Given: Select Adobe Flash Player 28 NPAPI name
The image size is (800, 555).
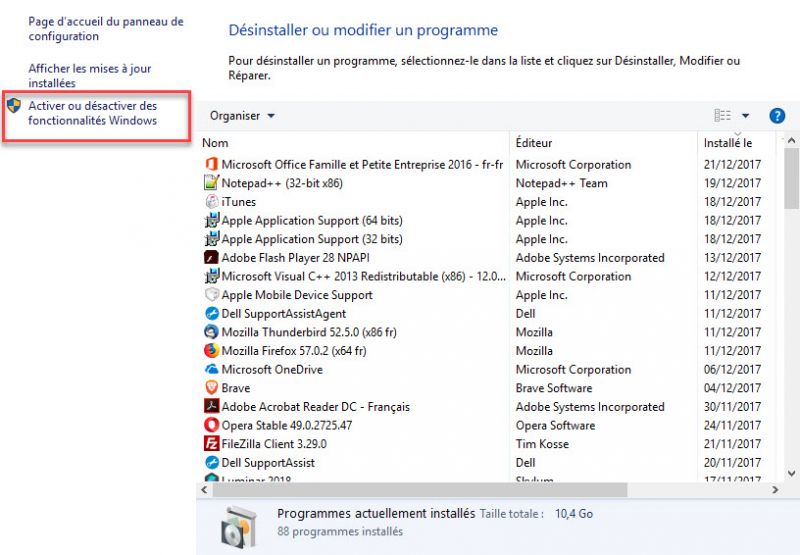Looking at the screenshot, I should click(295, 258).
